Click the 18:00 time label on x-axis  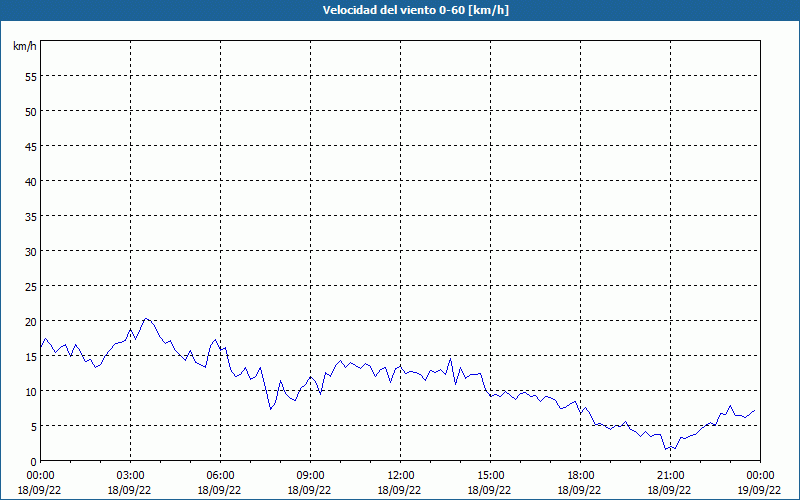tap(581, 476)
